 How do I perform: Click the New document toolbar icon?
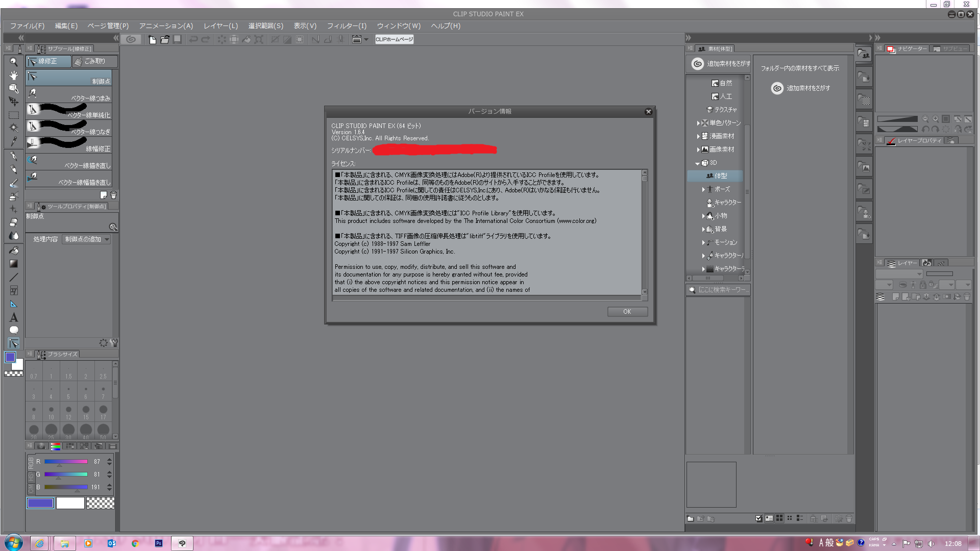tap(152, 39)
